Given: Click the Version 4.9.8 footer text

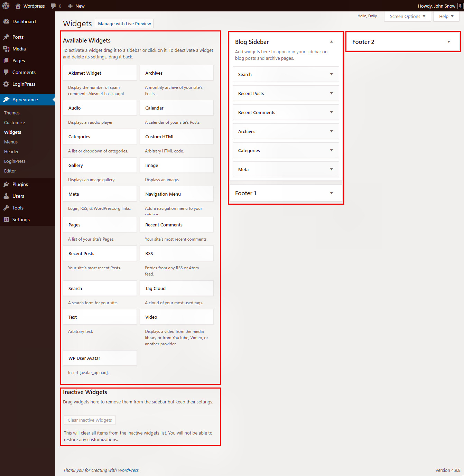Looking at the screenshot, I should [448, 470].
